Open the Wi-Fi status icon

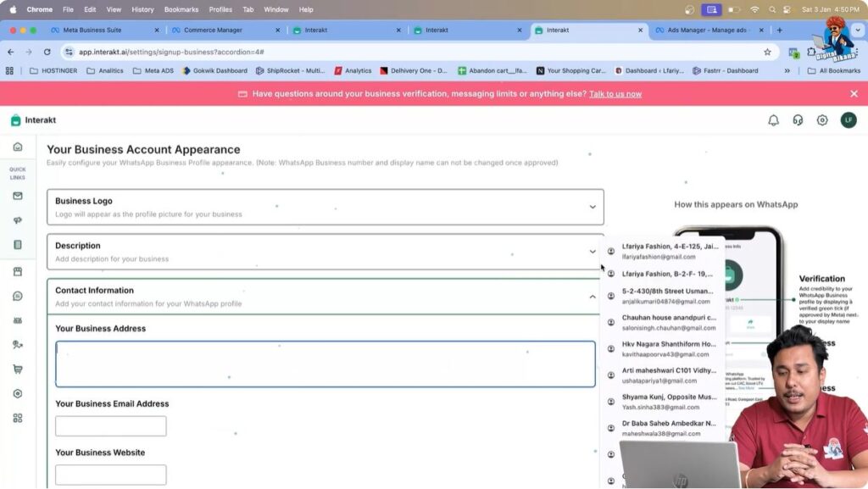tap(754, 9)
